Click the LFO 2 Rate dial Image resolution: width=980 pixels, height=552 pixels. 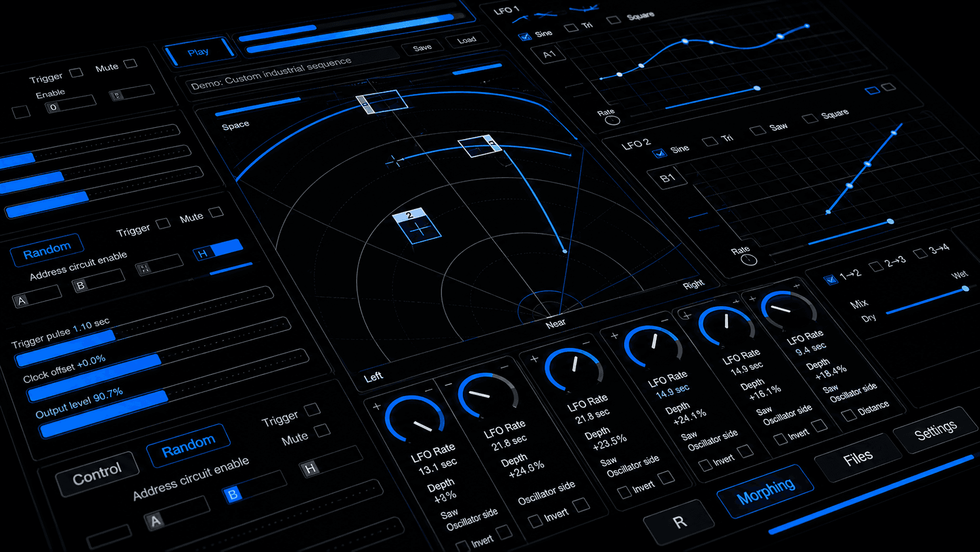pyautogui.click(x=748, y=259)
